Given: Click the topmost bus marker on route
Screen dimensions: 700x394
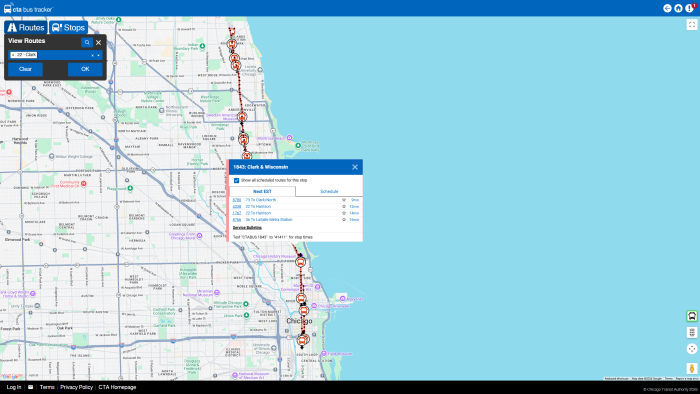Looking at the screenshot, I should 232,44.
